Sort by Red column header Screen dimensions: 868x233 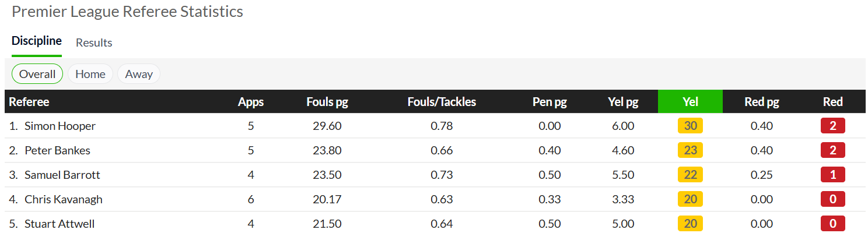(832, 102)
